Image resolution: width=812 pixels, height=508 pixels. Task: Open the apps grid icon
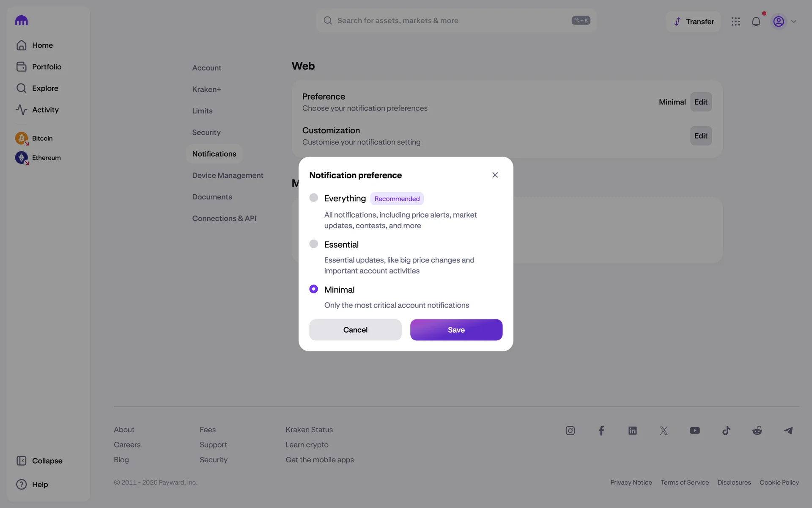tap(735, 22)
